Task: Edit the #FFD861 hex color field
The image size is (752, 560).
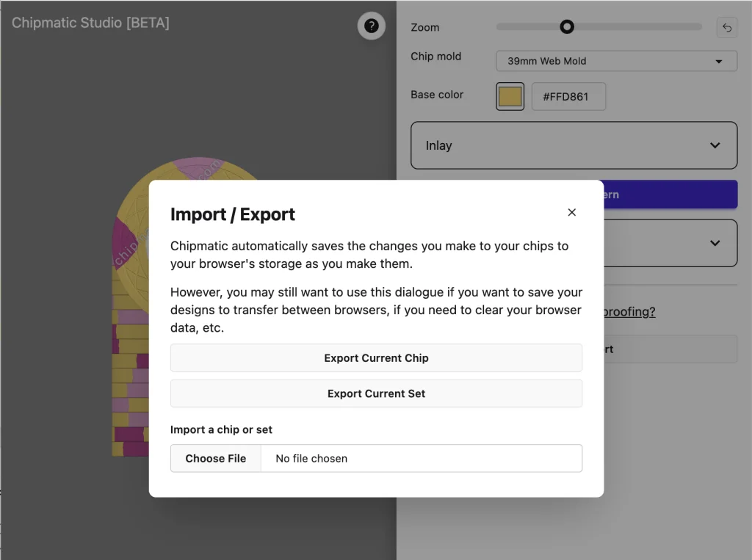Action: click(568, 96)
